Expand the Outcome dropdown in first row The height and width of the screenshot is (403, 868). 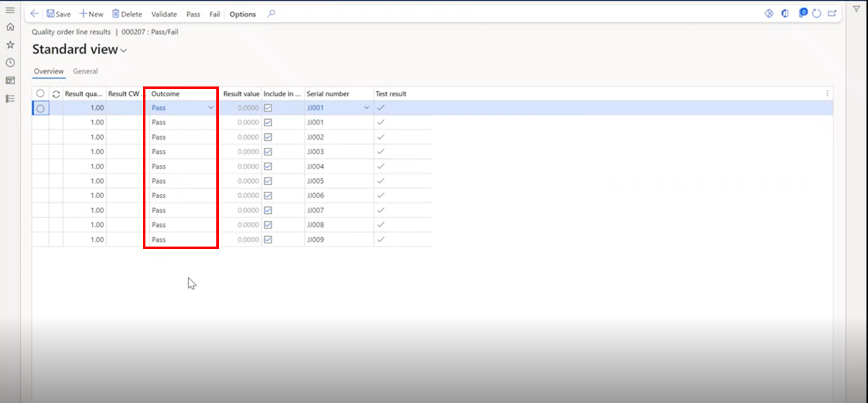pos(211,108)
